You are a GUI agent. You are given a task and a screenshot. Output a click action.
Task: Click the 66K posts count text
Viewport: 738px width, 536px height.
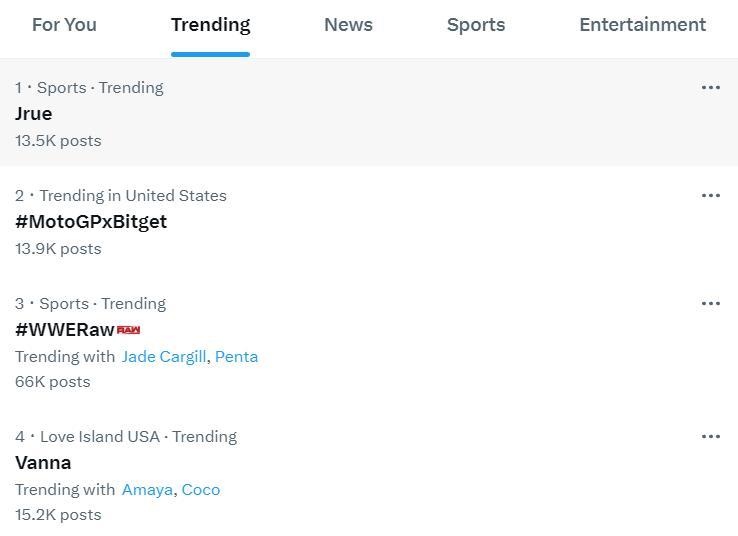(53, 382)
